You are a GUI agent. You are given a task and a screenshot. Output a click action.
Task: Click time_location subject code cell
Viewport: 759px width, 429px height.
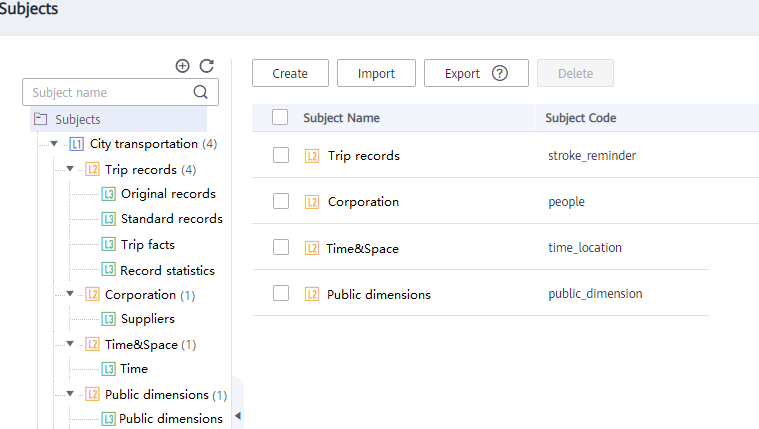[x=584, y=247]
